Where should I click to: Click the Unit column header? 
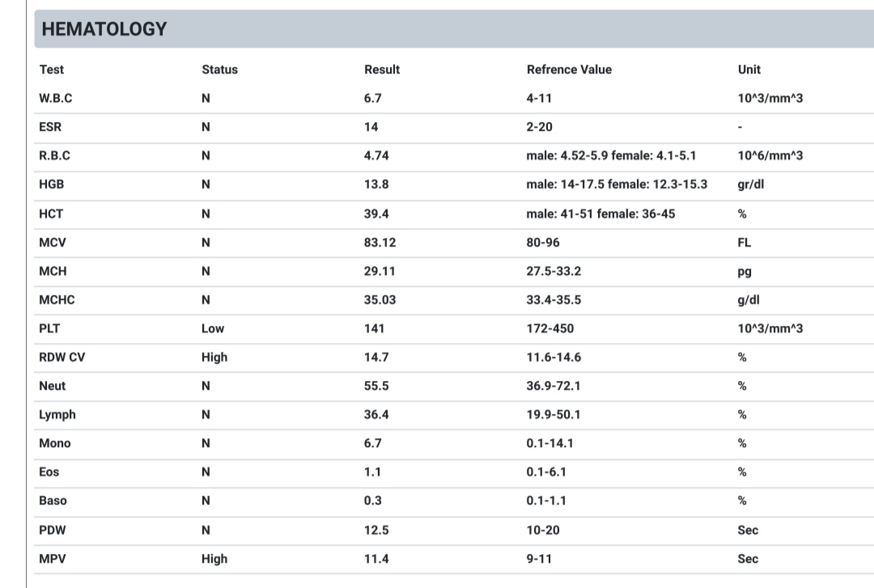point(749,70)
